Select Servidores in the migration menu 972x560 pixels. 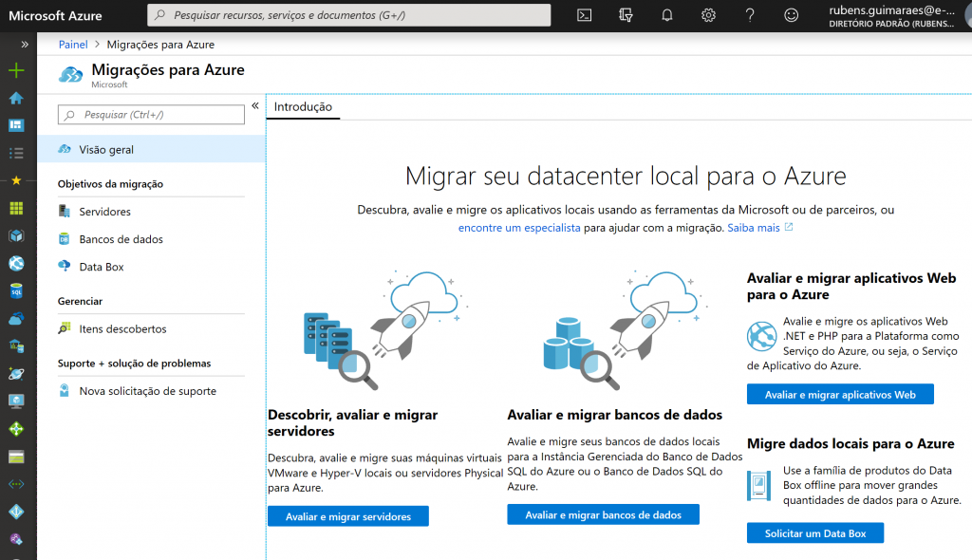[x=104, y=212]
